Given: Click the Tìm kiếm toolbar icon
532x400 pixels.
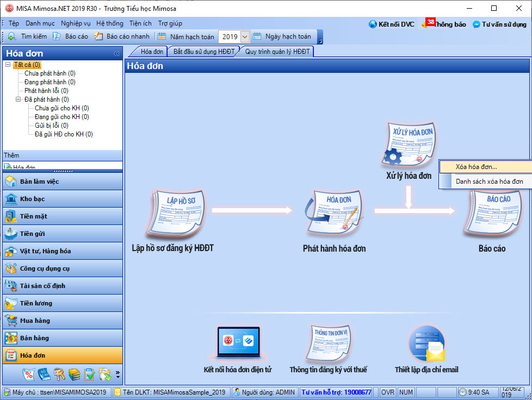Looking at the screenshot, I should click(x=12, y=36).
